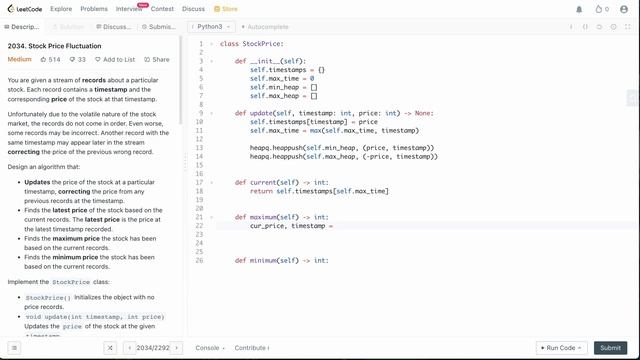Open the Contribute menu
The width and height of the screenshot is (640, 360).
[251, 348]
